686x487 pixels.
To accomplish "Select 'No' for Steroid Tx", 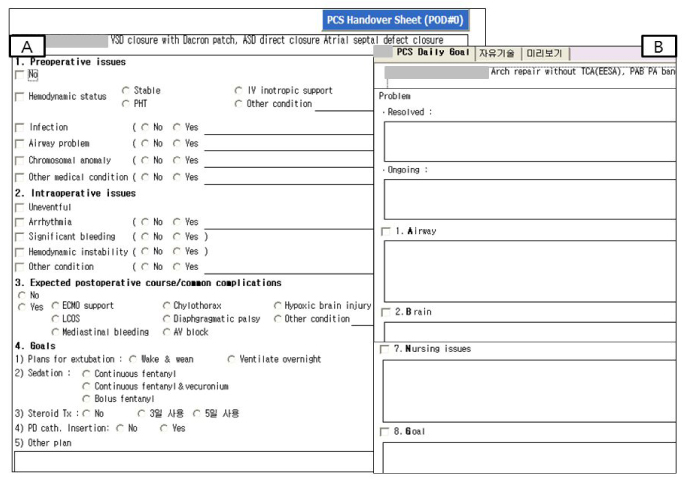I will click(87, 413).
